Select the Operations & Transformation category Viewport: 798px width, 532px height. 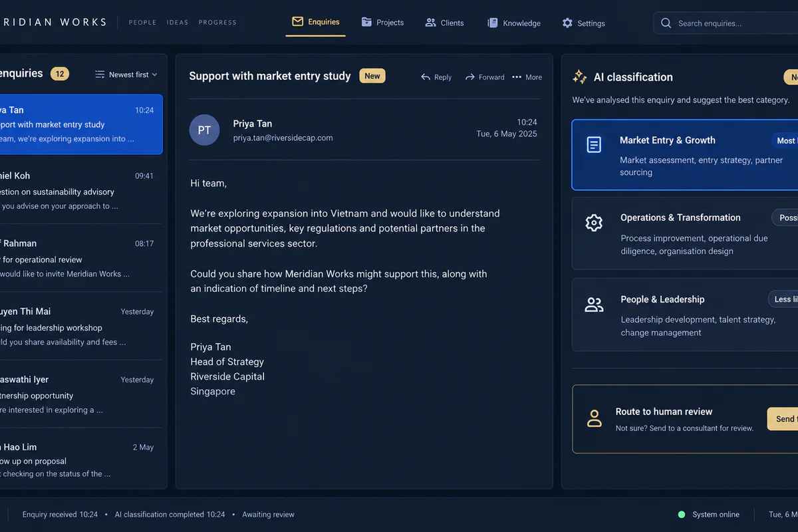click(685, 233)
